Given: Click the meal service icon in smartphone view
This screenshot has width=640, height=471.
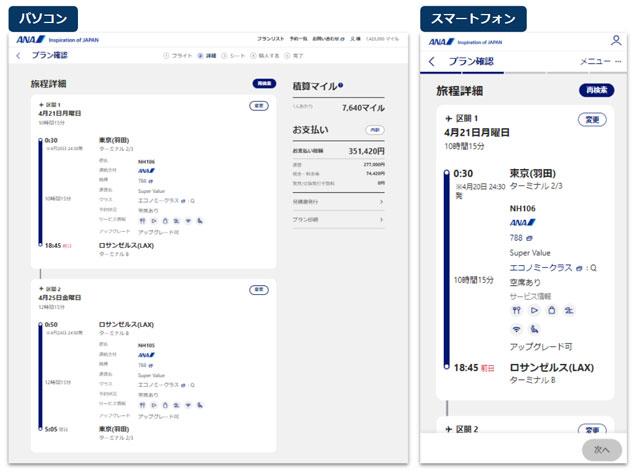Looking at the screenshot, I should click(517, 311).
